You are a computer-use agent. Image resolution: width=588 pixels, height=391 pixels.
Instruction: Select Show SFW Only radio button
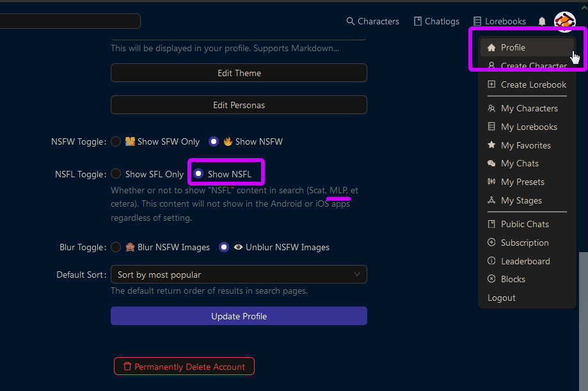116,141
